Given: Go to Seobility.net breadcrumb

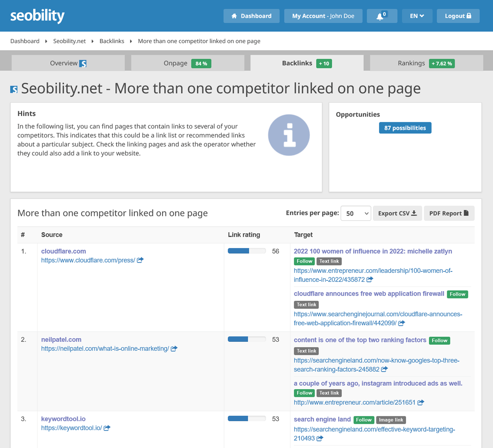Looking at the screenshot, I should click(69, 41).
